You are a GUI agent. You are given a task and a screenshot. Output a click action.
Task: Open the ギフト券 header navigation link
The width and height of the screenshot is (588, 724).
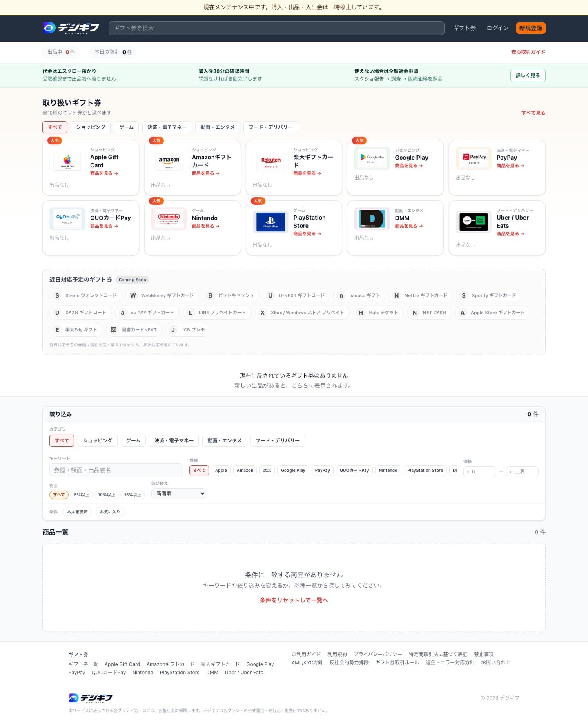coord(465,28)
